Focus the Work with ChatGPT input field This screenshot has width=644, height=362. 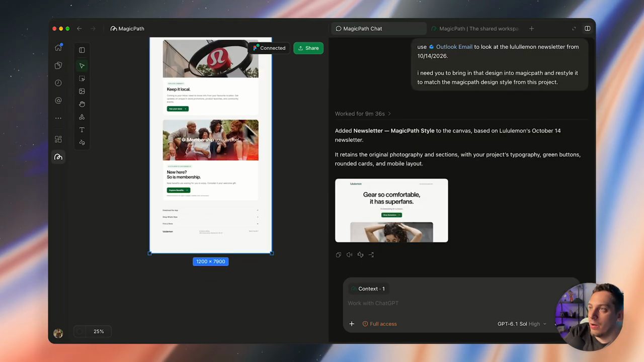[450, 303]
